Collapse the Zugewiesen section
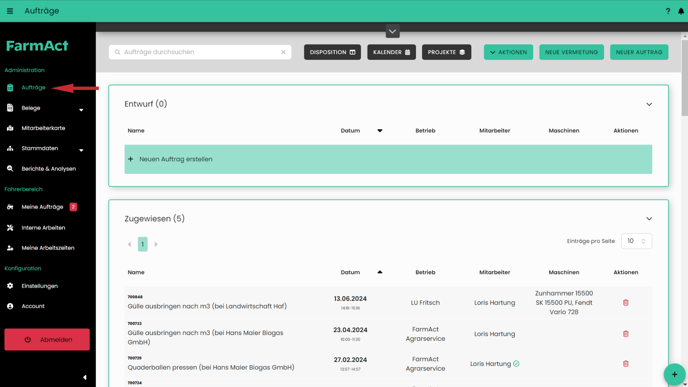 [x=649, y=219]
